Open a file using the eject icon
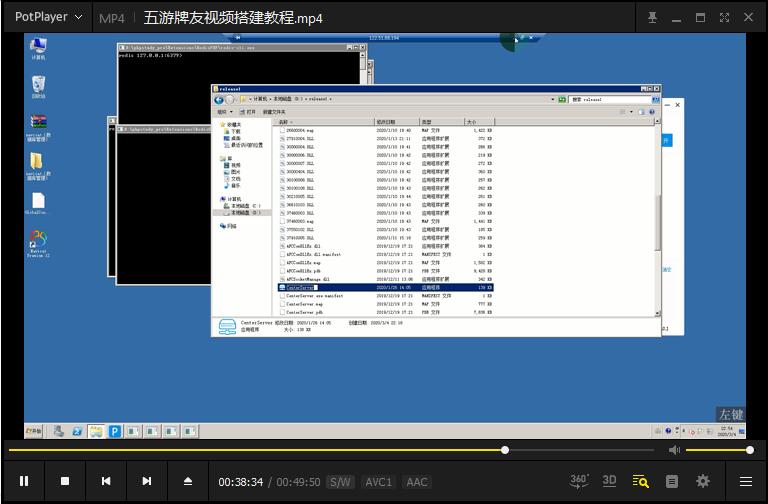This screenshot has width=768, height=504. pyautogui.click(x=188, y=481)
